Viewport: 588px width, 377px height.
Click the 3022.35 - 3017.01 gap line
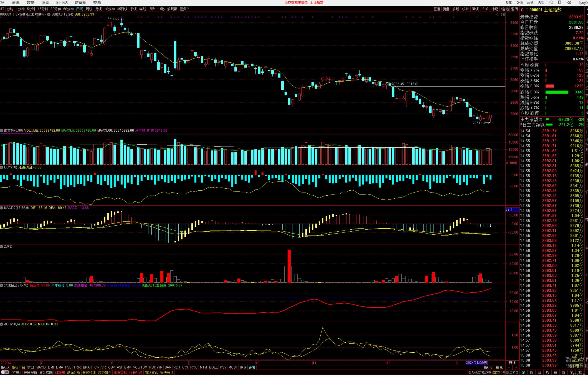click(448, 86)
